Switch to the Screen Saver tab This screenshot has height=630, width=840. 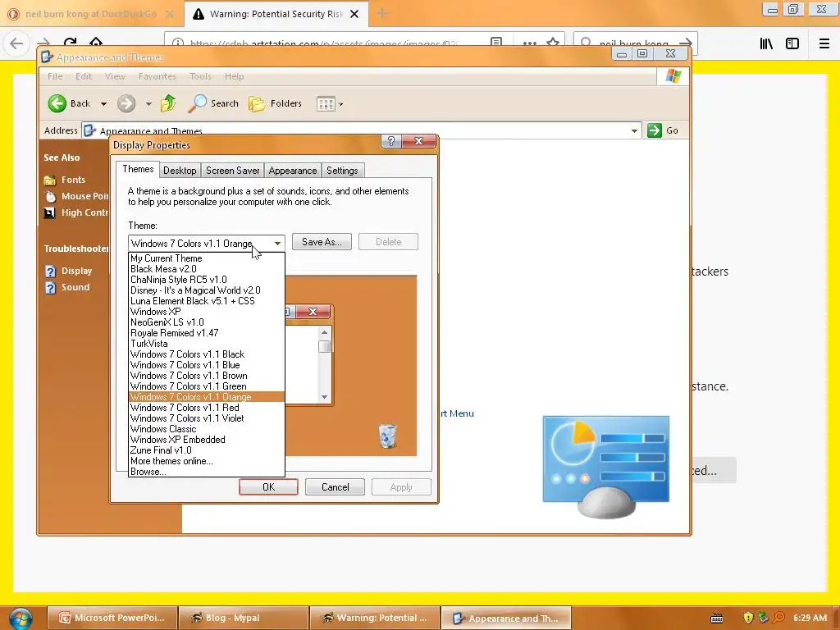click(x=232, y=171)
